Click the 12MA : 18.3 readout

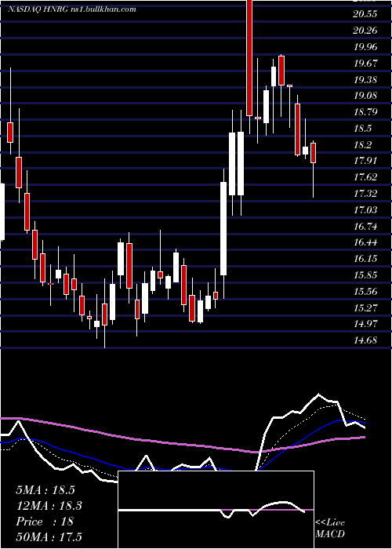coord(49,506)
